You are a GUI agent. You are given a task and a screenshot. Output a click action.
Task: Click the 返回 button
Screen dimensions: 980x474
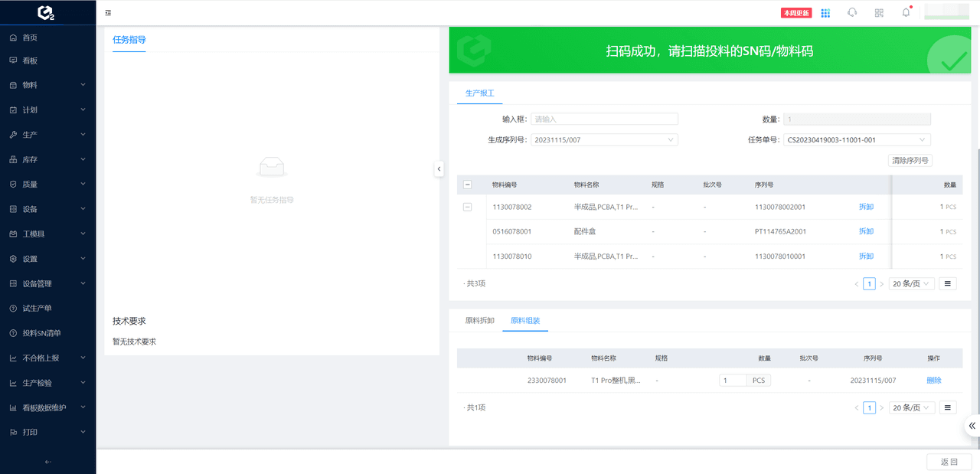(x=949, y=462)
